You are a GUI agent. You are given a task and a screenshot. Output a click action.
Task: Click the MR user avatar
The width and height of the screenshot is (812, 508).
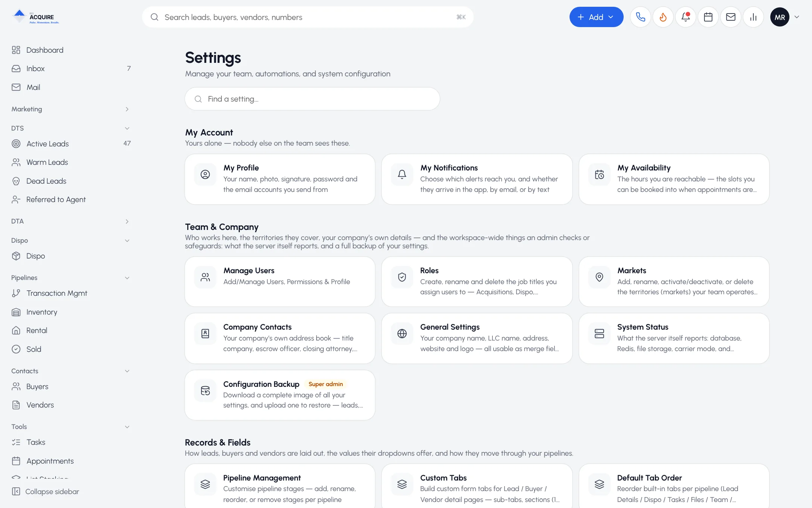[x=780, y=17]
